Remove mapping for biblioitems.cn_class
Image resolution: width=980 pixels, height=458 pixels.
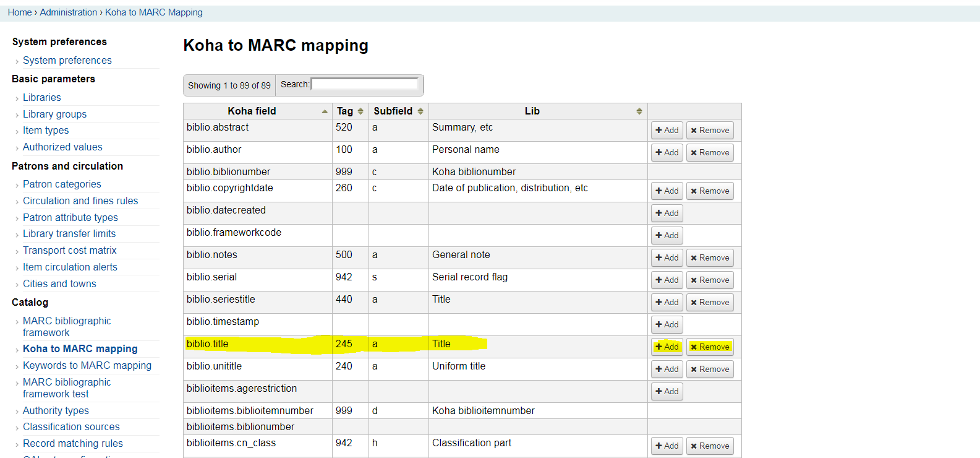pyautogui.click(x=710, y=446)
